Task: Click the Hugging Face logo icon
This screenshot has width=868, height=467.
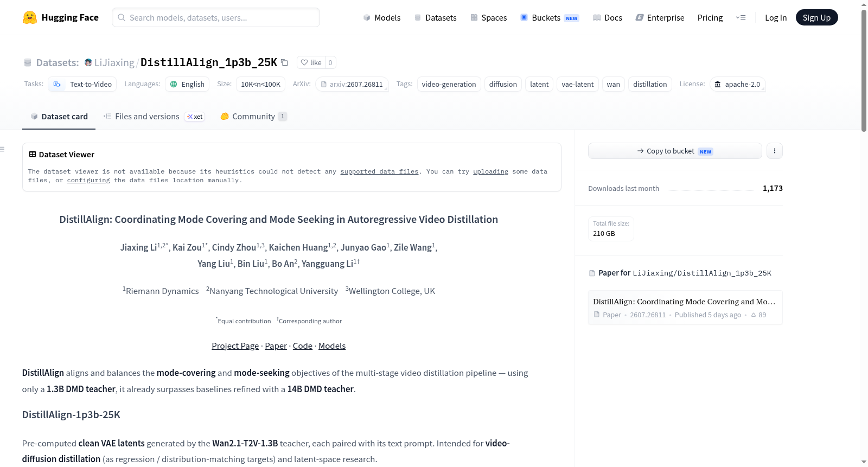Action: pos(30,17)
